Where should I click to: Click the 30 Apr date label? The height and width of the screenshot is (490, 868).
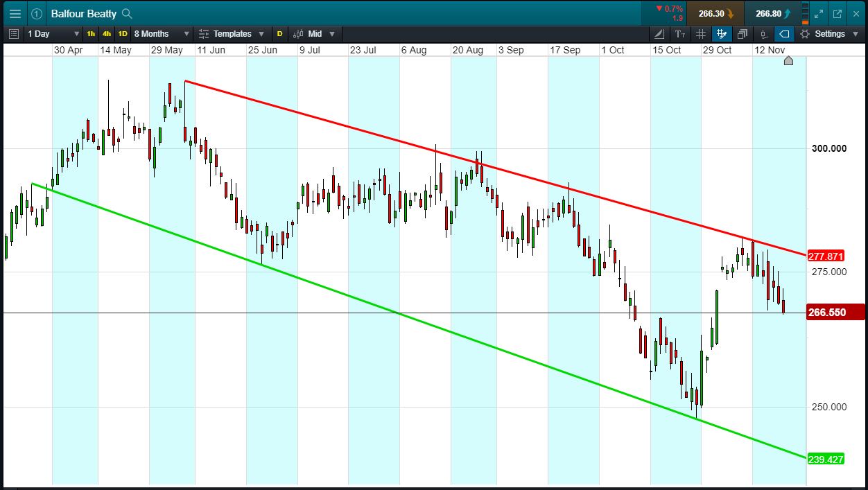point(68,50)
